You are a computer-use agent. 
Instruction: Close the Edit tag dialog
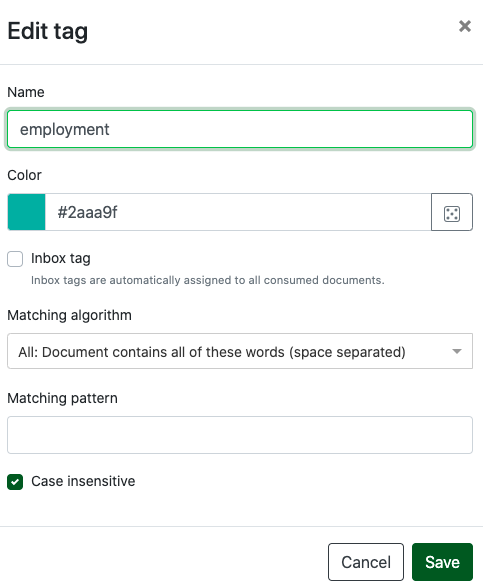pos(465,26)
